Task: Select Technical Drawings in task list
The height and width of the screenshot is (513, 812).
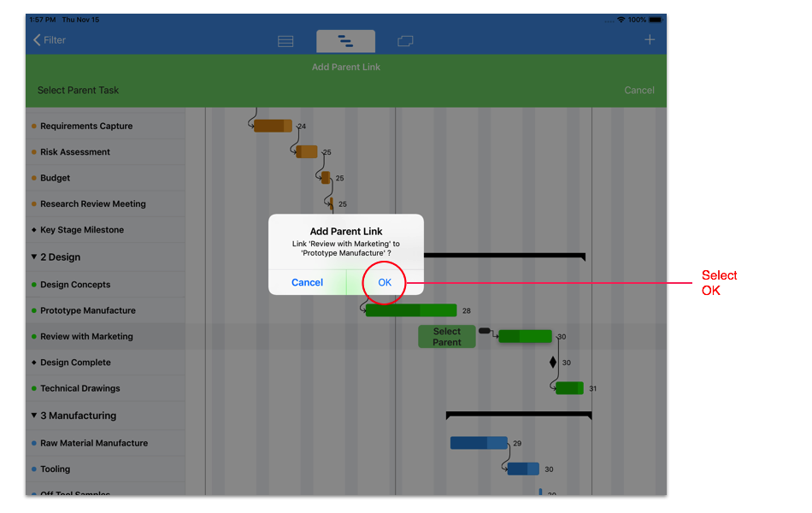Action: [x=79, y=388]
